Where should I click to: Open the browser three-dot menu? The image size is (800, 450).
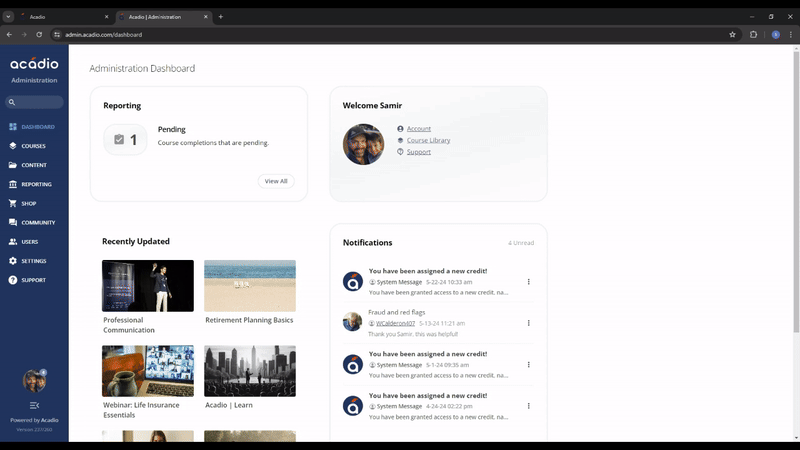pyautogui.click(x=791, y=35)
